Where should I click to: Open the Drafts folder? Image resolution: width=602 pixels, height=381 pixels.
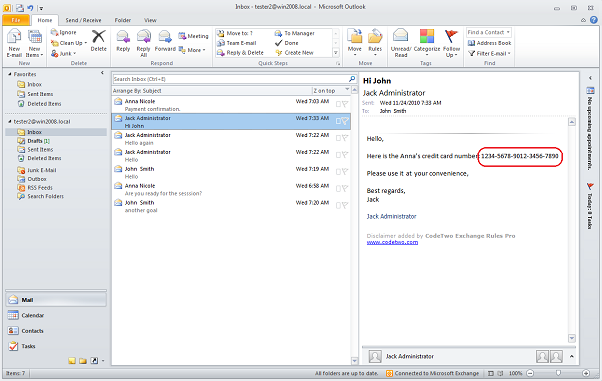[34, 141]
